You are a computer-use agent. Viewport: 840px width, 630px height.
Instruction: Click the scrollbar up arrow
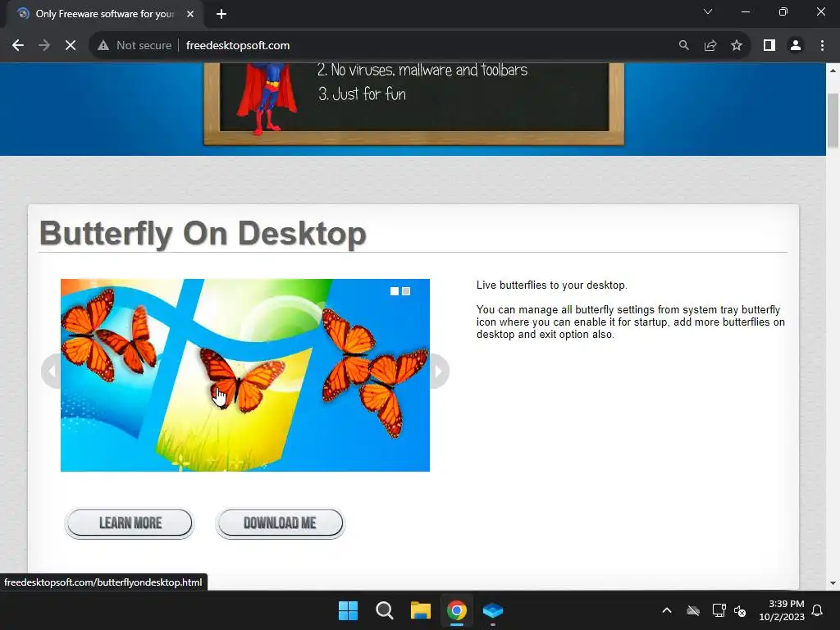pyautogui.click(x=833, y=71)
